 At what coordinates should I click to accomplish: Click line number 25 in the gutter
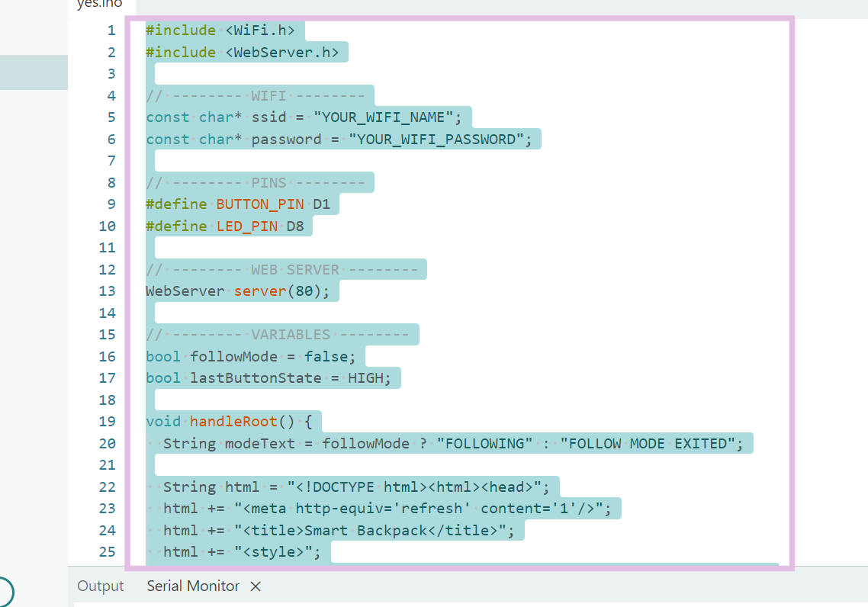(x=107, y=552)
